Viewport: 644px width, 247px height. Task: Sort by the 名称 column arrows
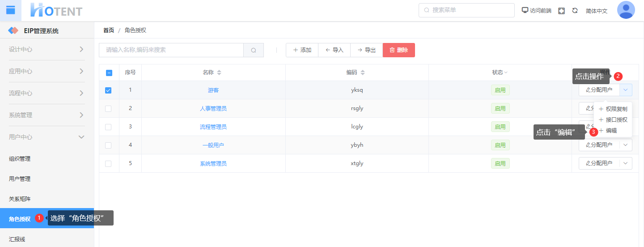(x=219, y=72)
